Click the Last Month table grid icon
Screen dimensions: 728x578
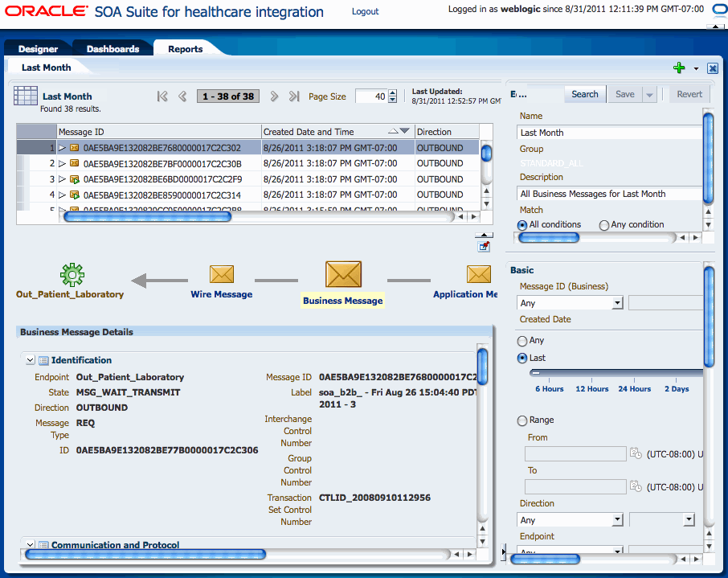pos(26,96)
